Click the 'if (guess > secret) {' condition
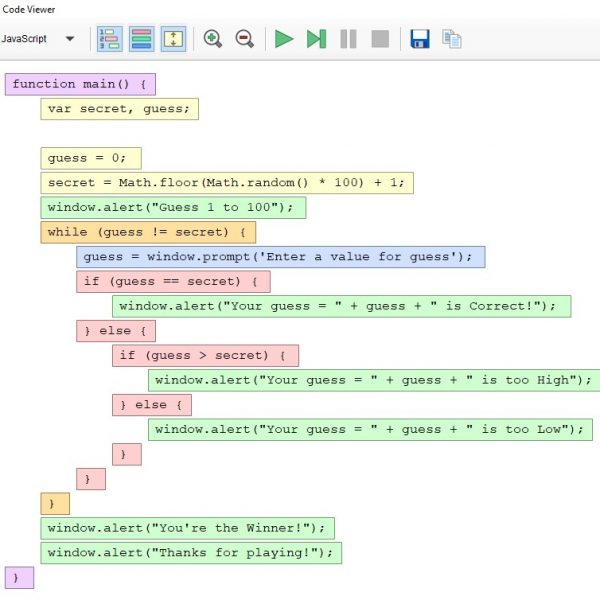 coord(205,355)
